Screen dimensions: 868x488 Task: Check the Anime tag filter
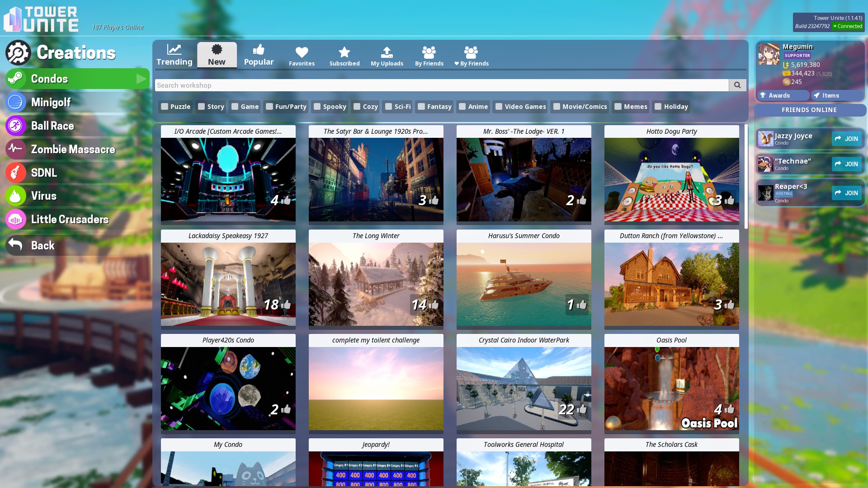point(462,107)
